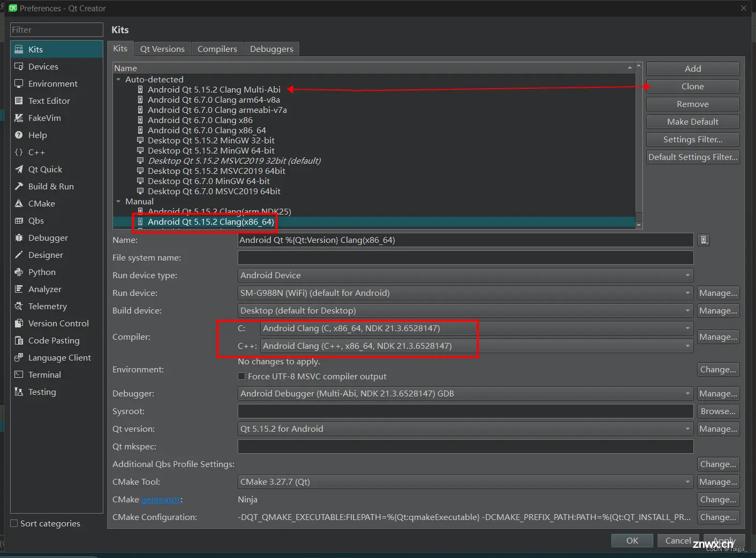
Task: Open the Code Pasting category icon
Action: [x=19, y=340]
